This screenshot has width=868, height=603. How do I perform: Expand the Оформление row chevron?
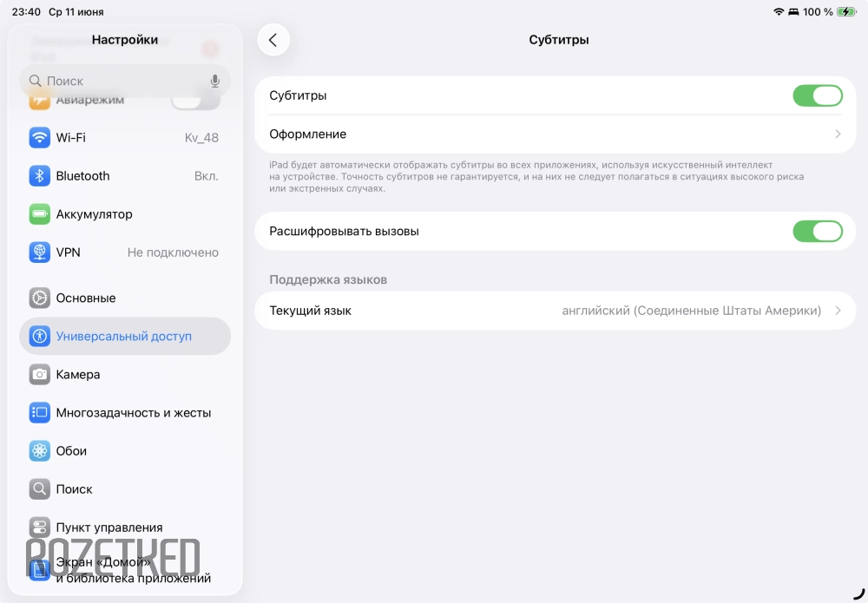click(838, 134)
